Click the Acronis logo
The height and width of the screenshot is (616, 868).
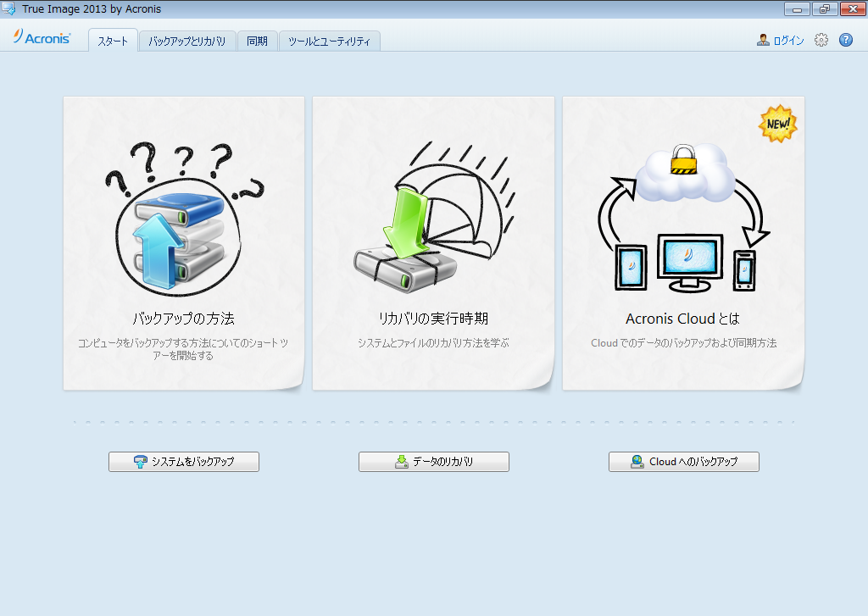coord(42,37)
